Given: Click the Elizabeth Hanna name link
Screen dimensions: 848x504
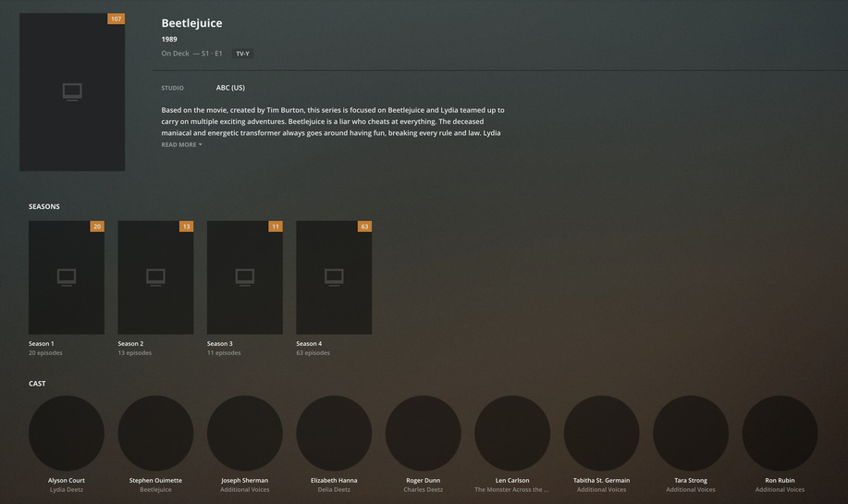Looking at the screenshot, I should pyautogui.click(x=334, y=480).
